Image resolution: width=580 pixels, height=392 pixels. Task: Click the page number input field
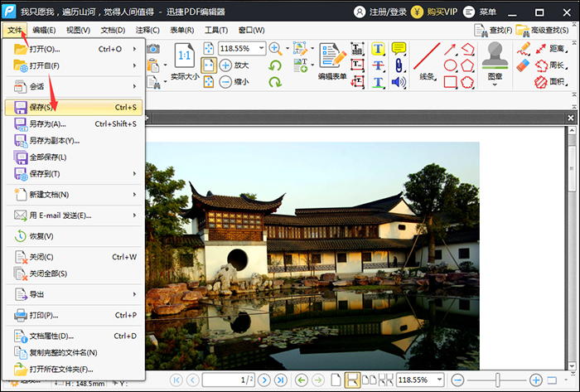click(x=226, y=380)
